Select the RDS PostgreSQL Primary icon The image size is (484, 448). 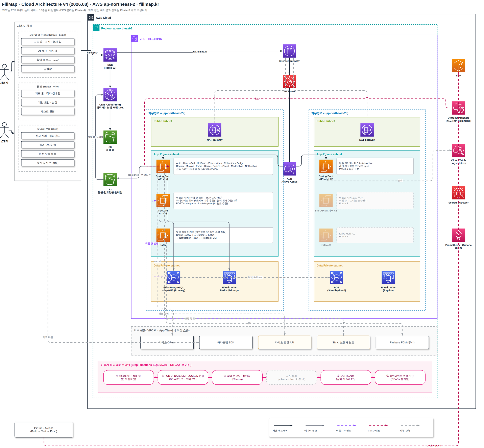pyautogui.click(x=173, y=278)
